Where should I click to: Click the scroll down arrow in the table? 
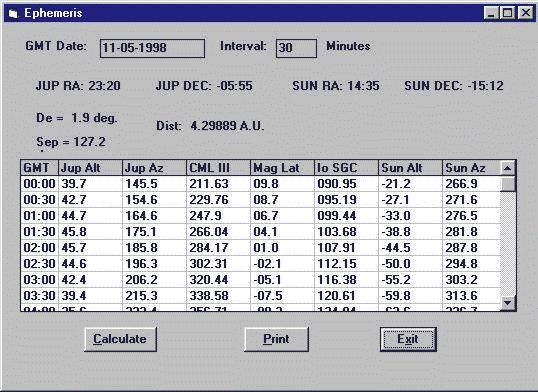pyautogui.click(x=507, y=303)
